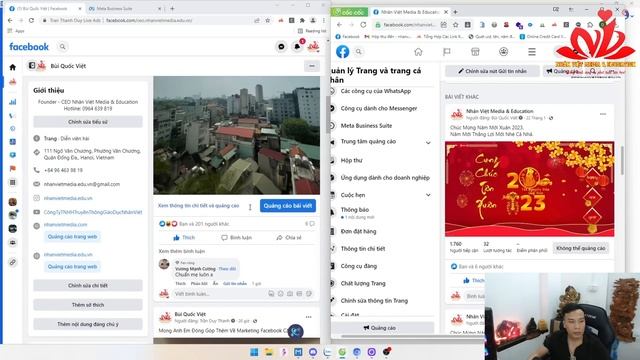Open cityscape photo in post

237,136
